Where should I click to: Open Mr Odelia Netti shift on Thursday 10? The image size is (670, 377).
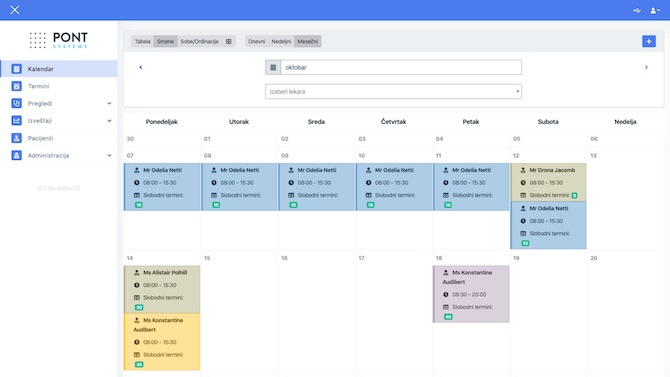394,187
